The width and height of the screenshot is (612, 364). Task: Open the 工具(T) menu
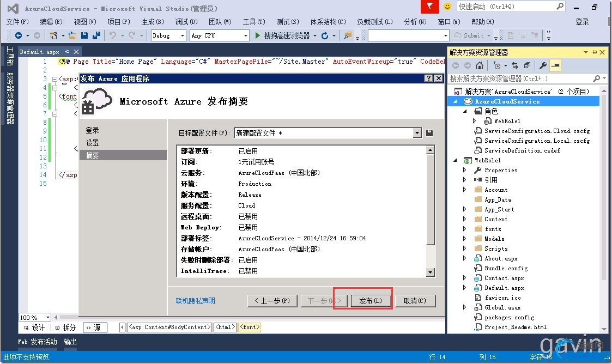click(254, 22)
